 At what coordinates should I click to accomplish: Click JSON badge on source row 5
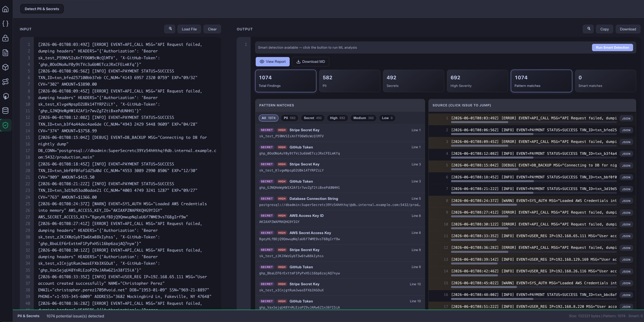point(626,166)
